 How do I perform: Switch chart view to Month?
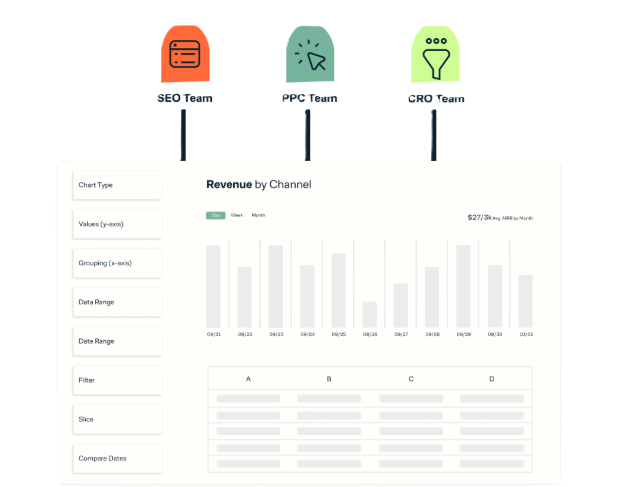pos(258,215)
